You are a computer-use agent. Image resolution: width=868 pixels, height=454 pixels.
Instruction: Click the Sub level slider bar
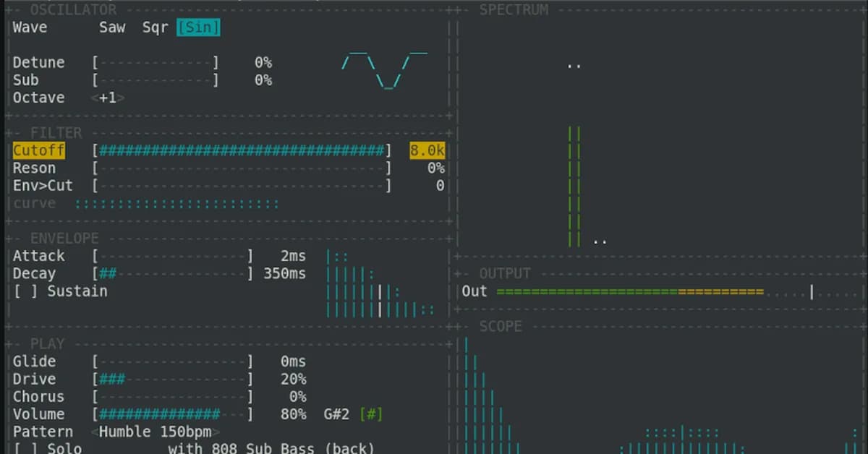pos(156,80)
